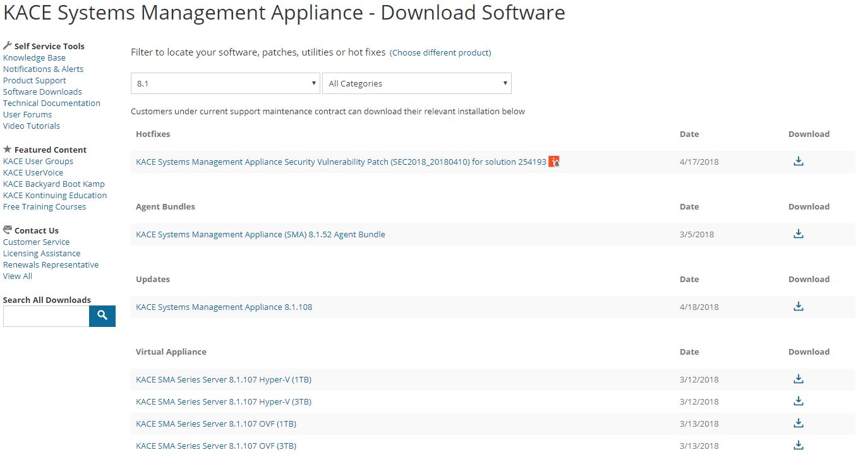Choose a different product link
This screenshot has height=462, width=868.
click(x=440, y=53)
